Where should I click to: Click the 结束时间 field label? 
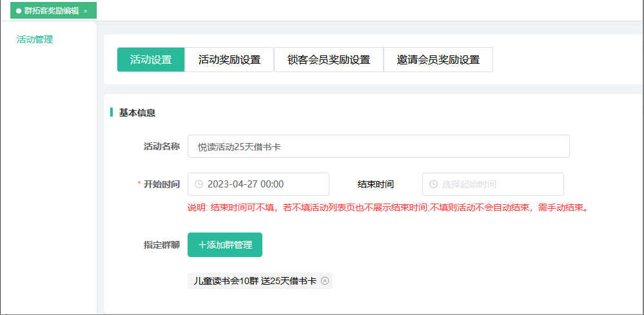(x=376, y=184)
